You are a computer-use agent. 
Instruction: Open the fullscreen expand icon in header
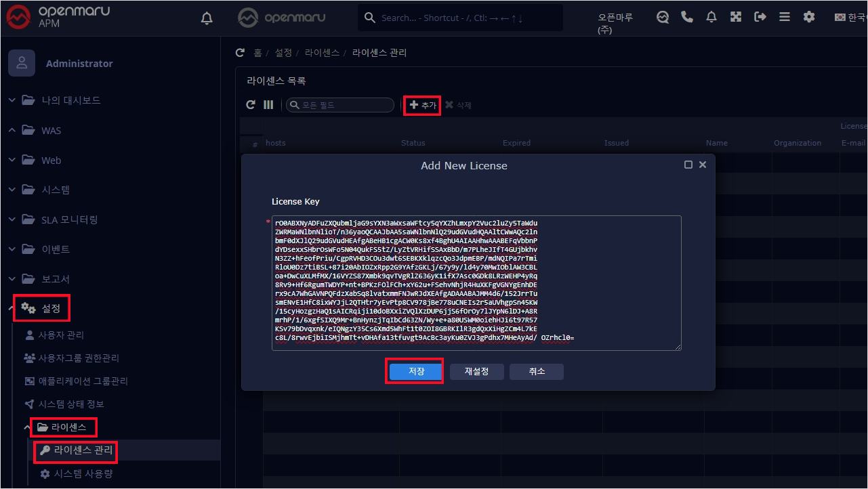[736, 18]
